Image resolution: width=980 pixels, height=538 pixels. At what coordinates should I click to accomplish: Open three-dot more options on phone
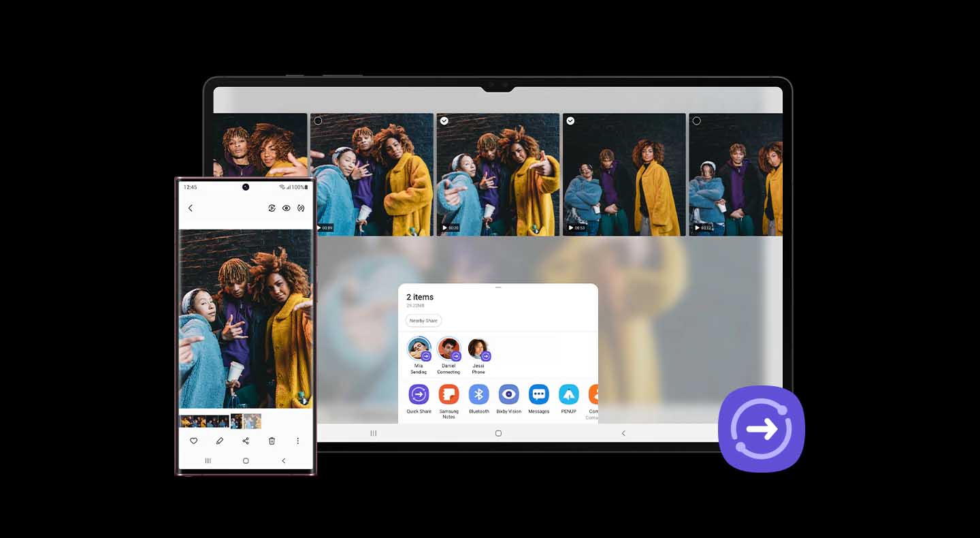click(297, 441)
